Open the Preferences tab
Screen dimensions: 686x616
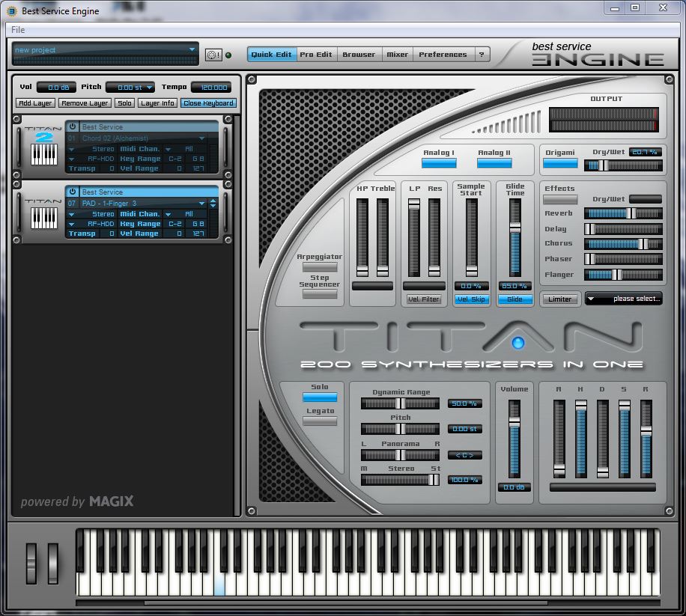[x=443, y=55]
